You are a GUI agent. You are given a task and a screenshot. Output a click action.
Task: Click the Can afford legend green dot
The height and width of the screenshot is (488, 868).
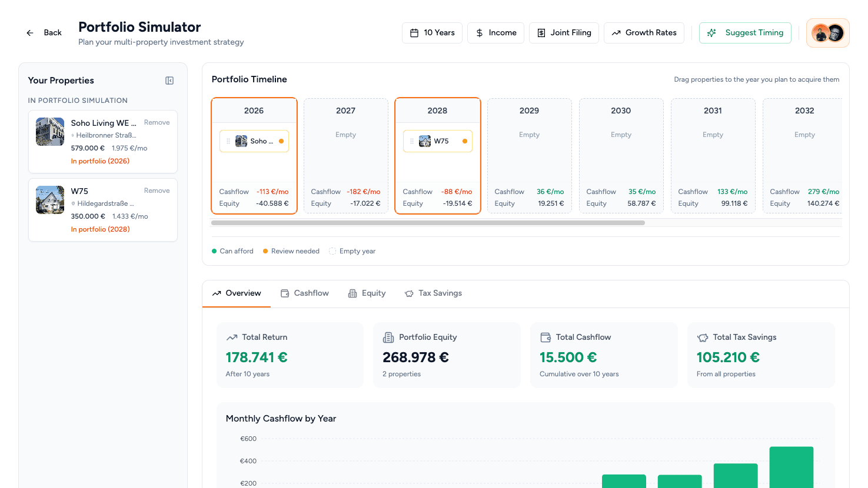click(214, 251)
